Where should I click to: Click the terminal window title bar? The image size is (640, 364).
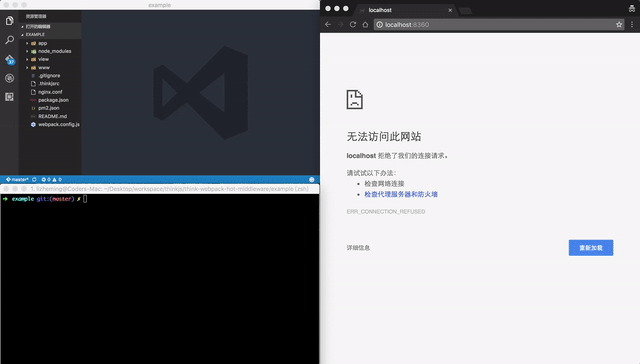pyautogui.click(x=160, y=189)
